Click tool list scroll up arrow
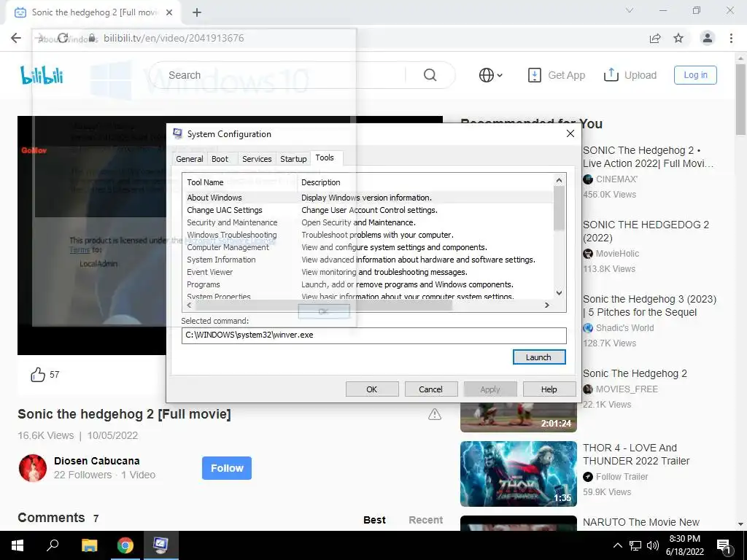The height and width of the screenshot is (560, 747). [560, 180]
